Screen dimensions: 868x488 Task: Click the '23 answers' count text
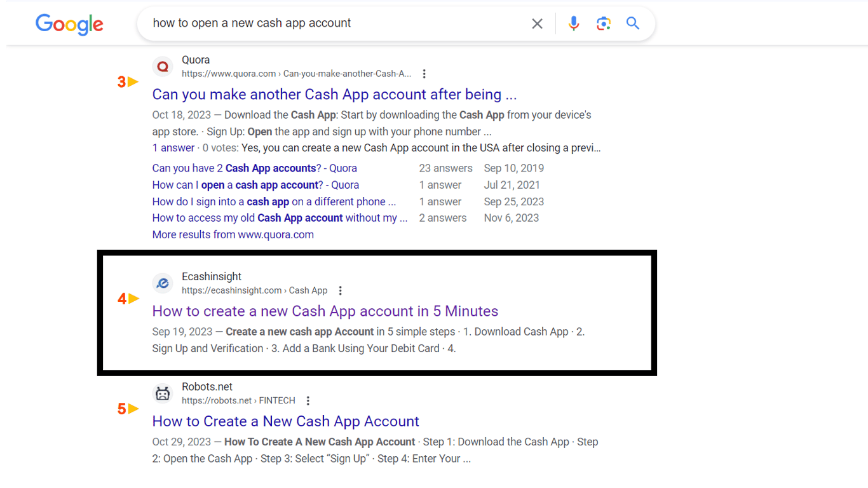pyautogui.click(x=446, y=168)
